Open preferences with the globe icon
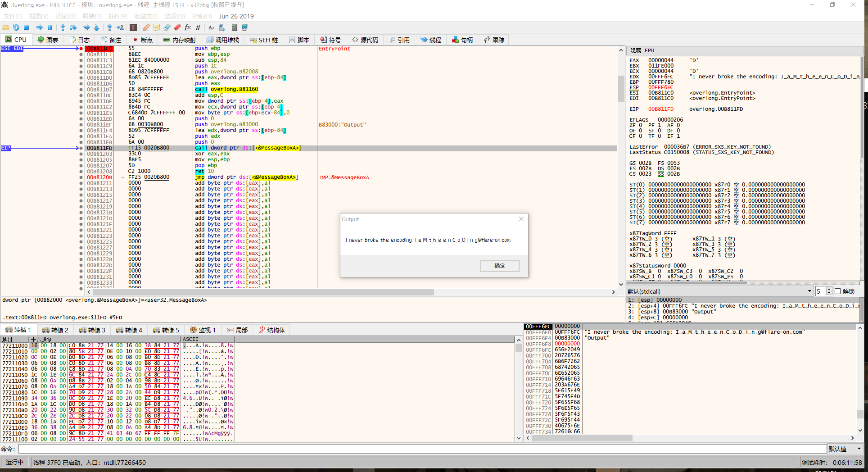 pos(244,27)
